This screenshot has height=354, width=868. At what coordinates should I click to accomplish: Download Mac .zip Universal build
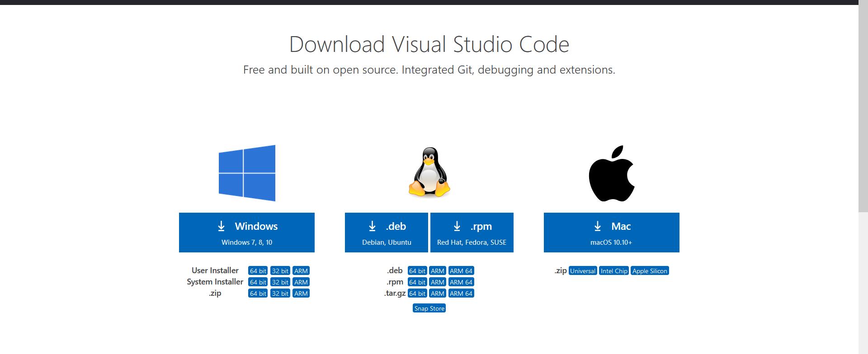click(x=583, y=271)
